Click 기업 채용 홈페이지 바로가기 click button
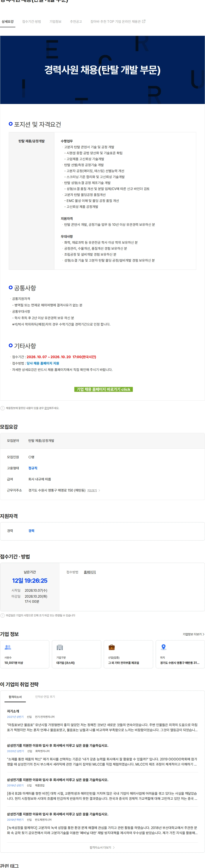This screenshot has width=205, height=868. coord(103,389)
